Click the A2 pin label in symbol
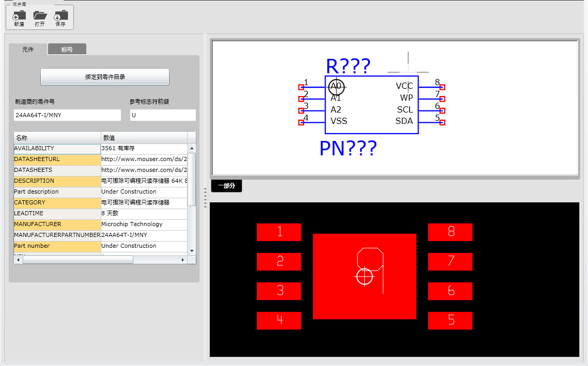588x366 pixels. tap(336, 110)
